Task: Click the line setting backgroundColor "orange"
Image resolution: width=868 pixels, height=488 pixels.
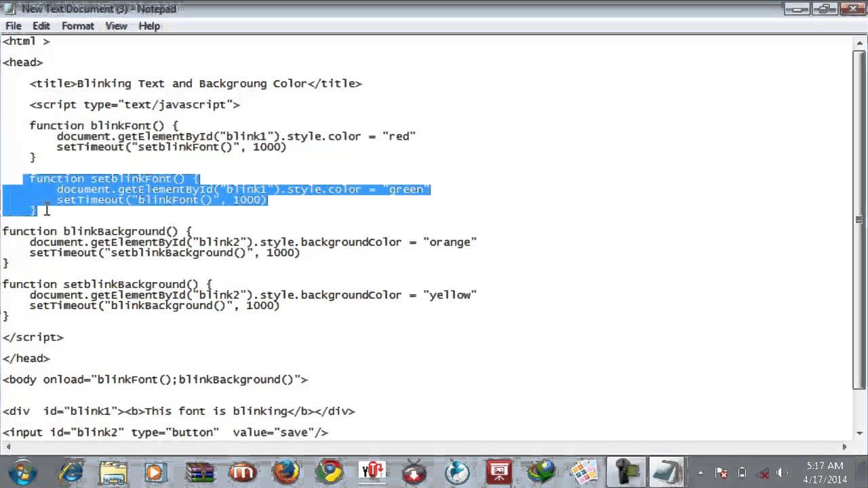Action: tap(253, 242)
